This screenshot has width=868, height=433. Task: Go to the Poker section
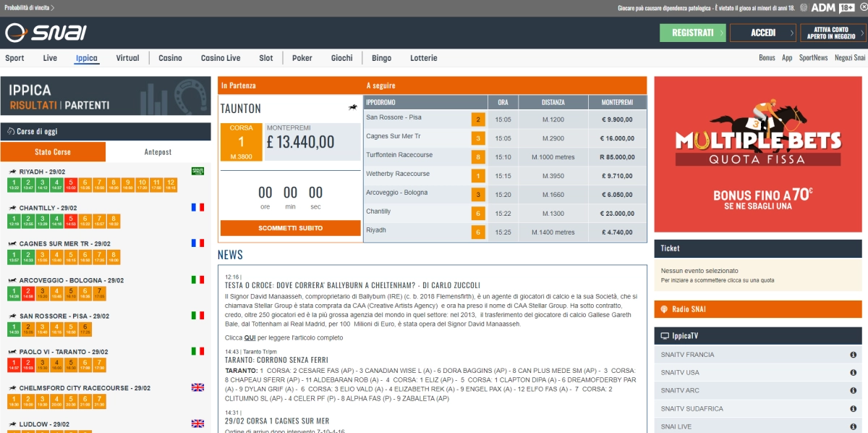(302, 58)
